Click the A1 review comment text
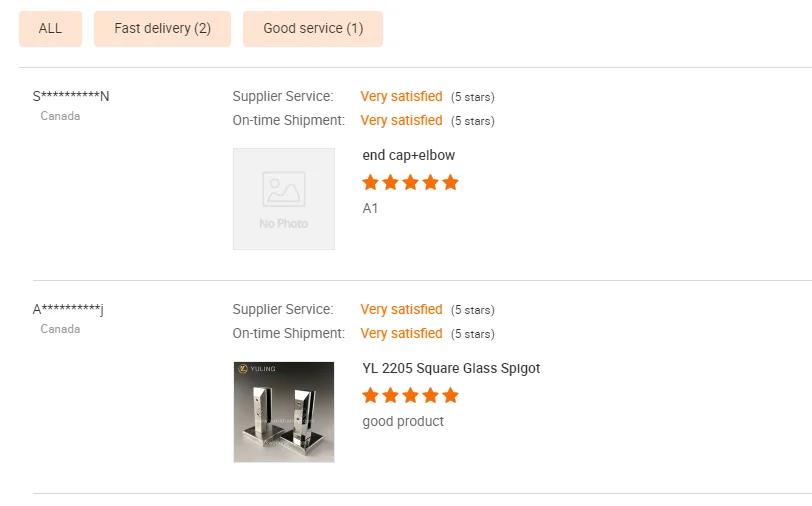This screenshot has width=812, height=506. (x=370, y=209)
